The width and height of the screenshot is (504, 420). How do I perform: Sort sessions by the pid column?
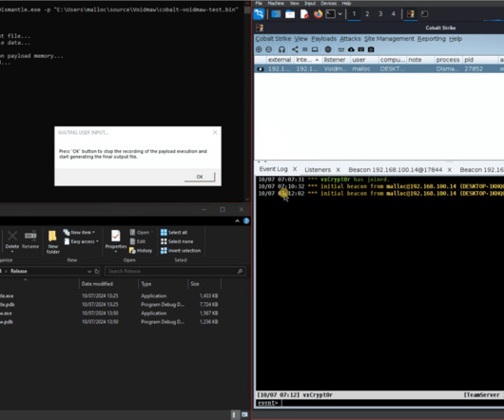click(479, 60)
